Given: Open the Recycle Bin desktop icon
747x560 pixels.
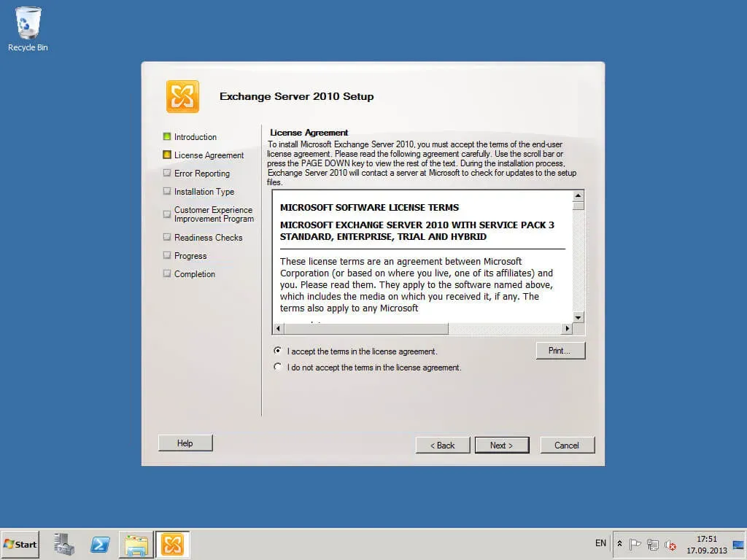Looking at the screenshot, I should point(28,28).
